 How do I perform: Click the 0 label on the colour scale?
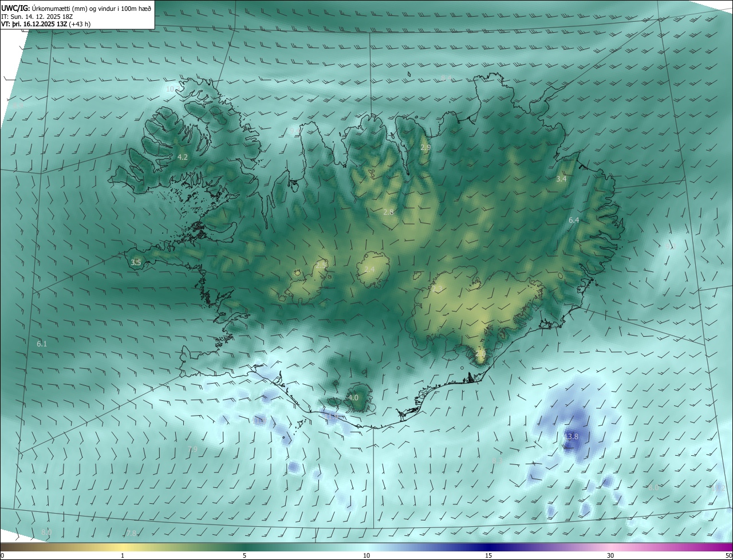2,555
